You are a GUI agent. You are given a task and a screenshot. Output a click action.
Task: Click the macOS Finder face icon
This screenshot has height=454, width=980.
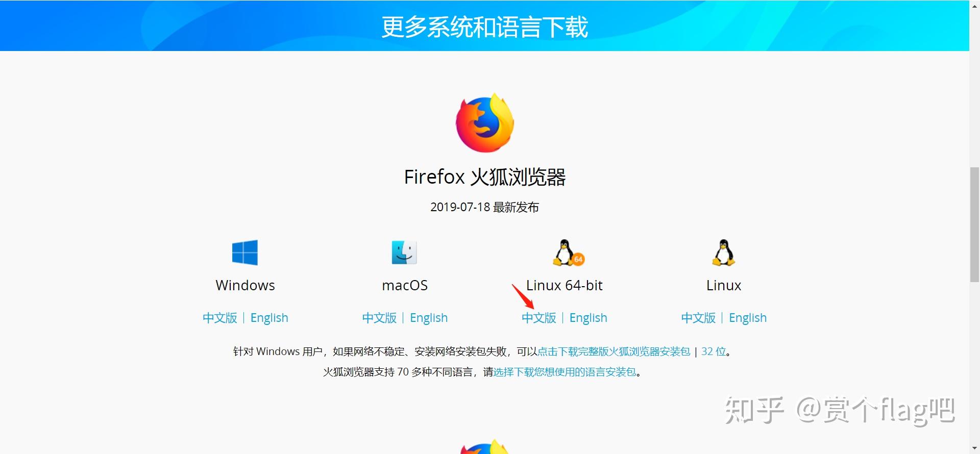pos(404,252)
